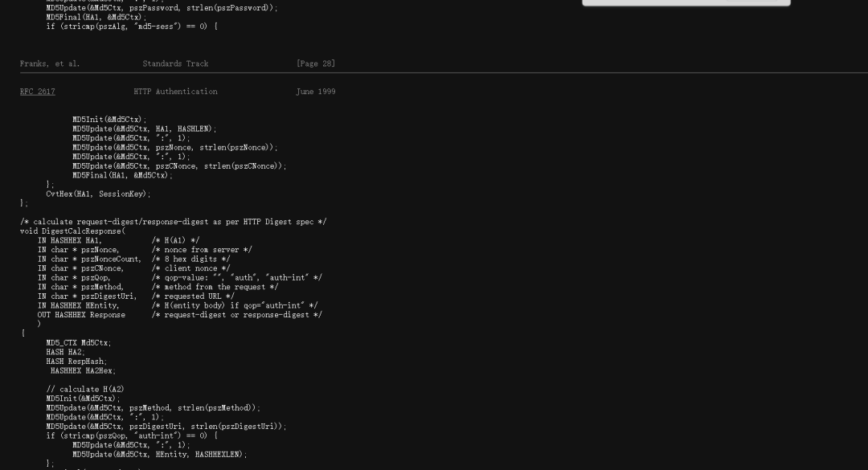
Task: Click the 'calculate request-digest/response-digest' comment line
Action: 173,222
